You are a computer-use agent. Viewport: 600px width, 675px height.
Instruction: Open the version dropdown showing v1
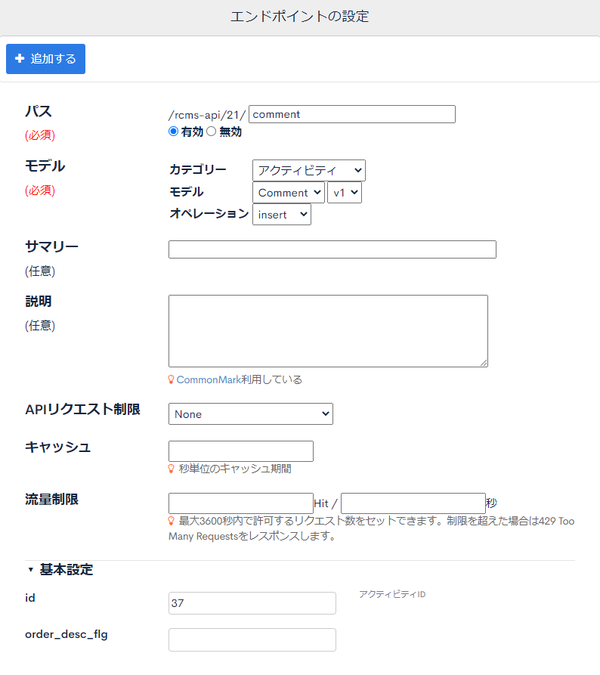click(x=344, y=192)
